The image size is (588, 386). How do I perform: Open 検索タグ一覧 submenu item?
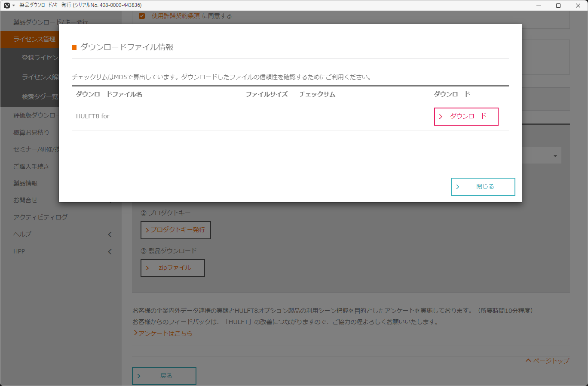point(40,97)
